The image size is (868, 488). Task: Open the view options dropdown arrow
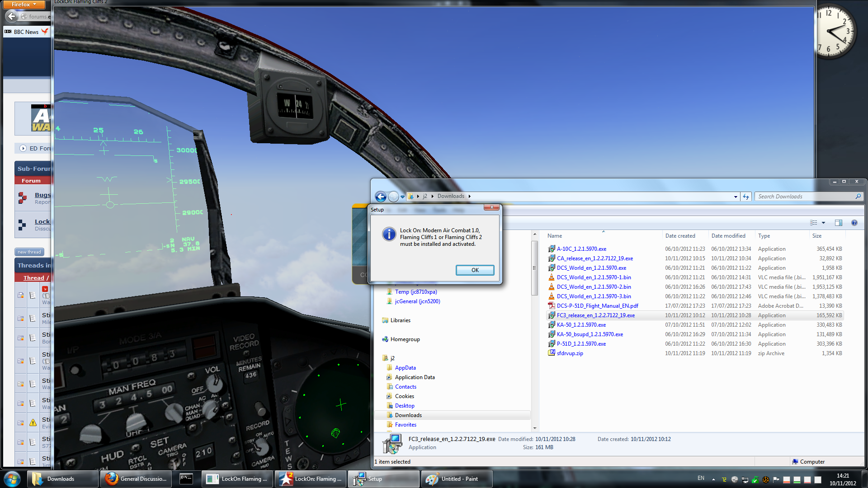823,223
